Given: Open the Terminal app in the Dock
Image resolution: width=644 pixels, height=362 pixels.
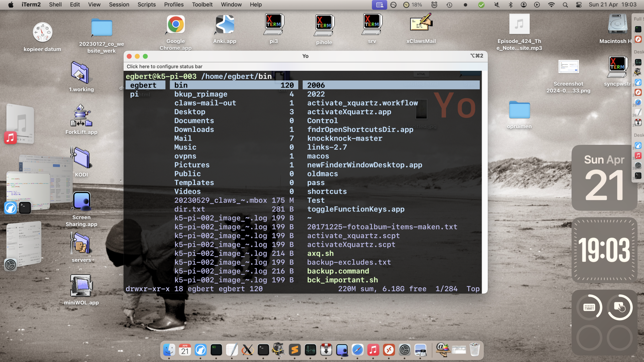Looking at the screenshot, I should click(x=263, y=350).
